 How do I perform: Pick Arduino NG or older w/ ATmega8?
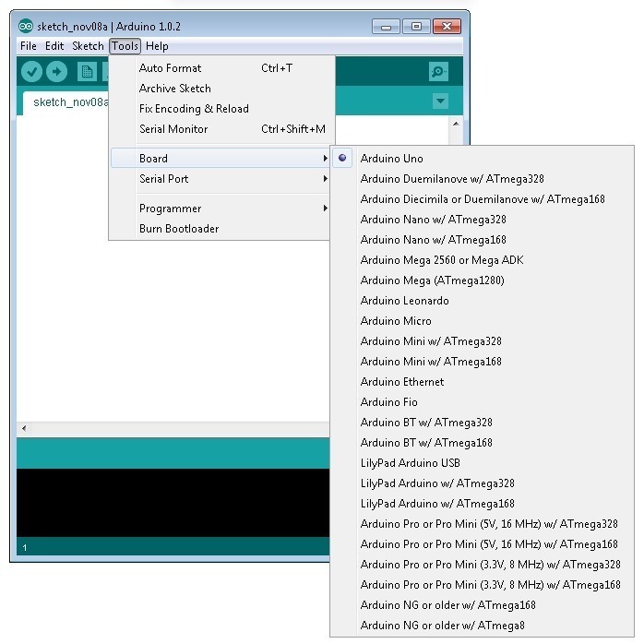(483, 626)
